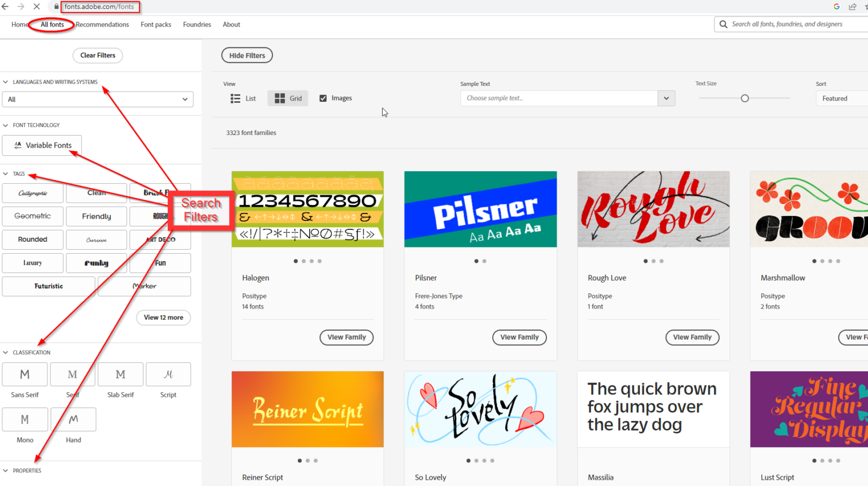Click the magnifier icon in font search
Viewport: 868px width, 486px height.
[x=723, y=24]
